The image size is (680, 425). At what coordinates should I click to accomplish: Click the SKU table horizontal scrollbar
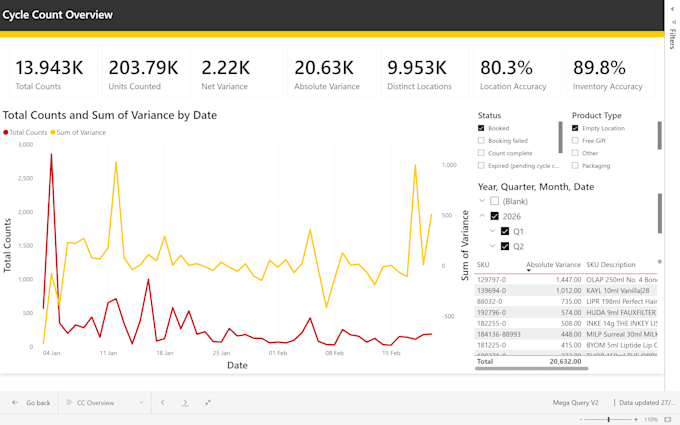click(x=532, y=369)
